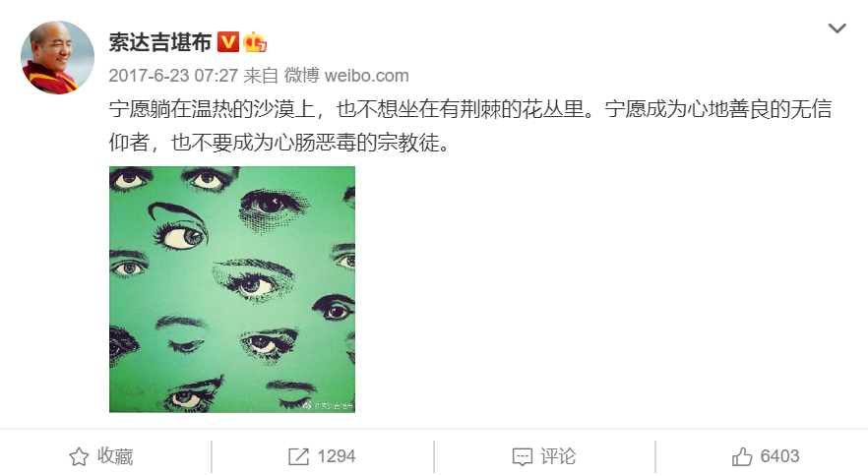Viewport: 868px width, 476px height.
Task: Click the watermark on the image corner
Action: 329,406
